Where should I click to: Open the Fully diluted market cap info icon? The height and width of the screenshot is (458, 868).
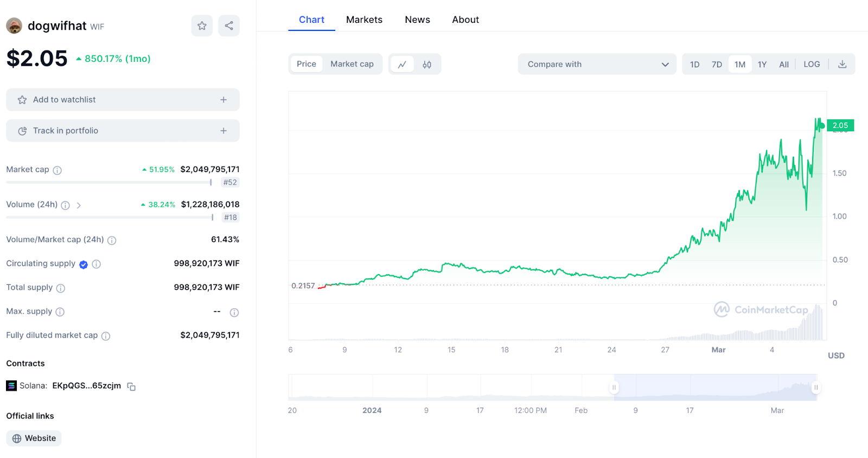tap(106, 336)
